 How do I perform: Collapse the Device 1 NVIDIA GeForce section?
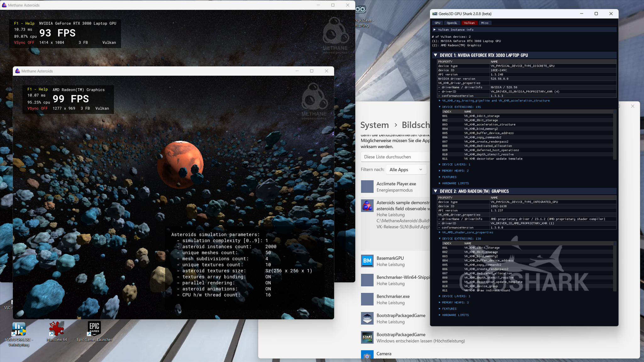click(x=436, y=55)
